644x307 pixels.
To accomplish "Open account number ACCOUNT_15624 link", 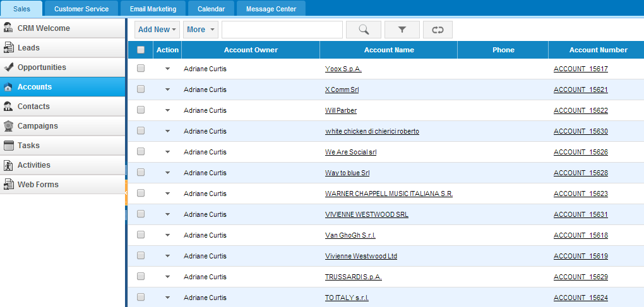I will [580, 298].
